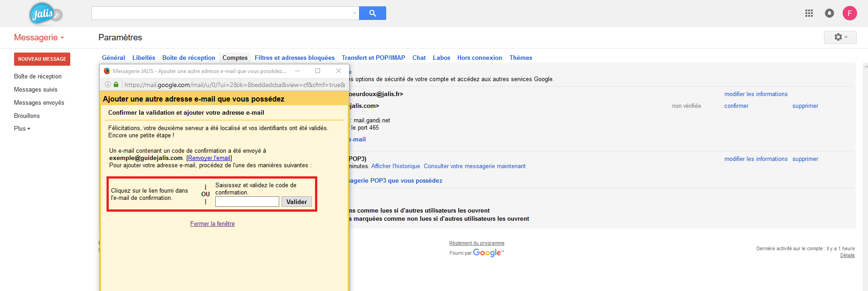Screen dimensions: 868x291
Task: Click the site info icon in address bar
Action: click(x=108, y=84)
